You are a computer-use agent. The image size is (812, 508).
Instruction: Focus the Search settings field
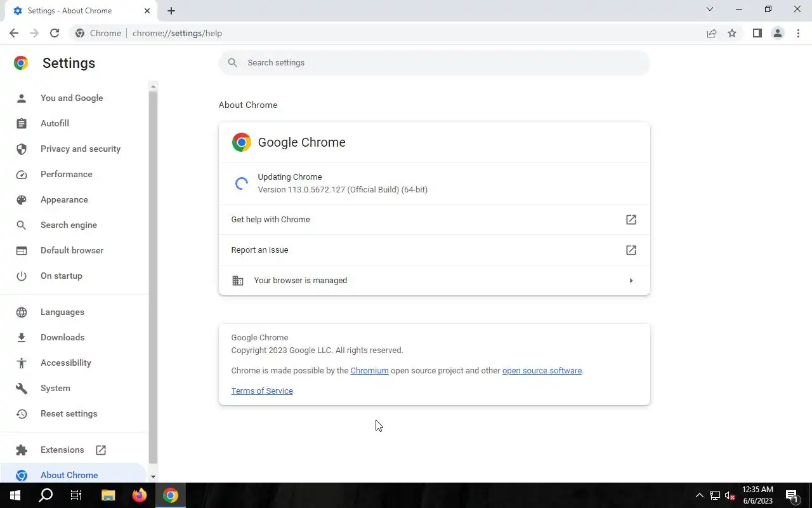tap(435, 62)
